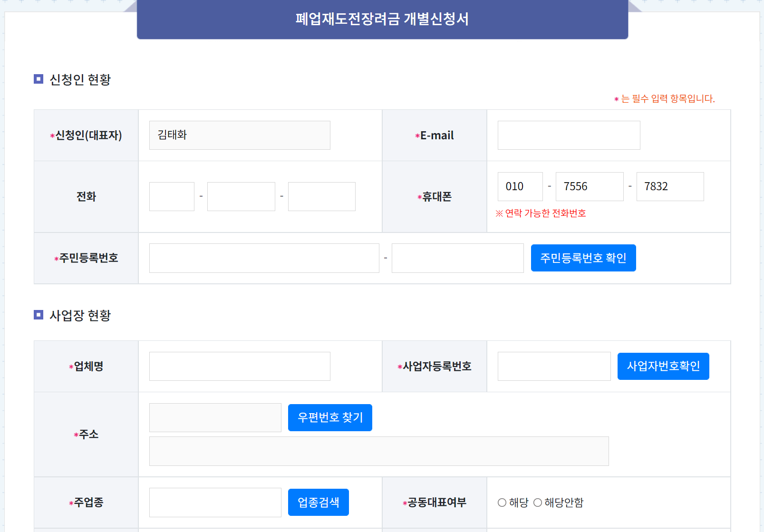Click the 사업자등록번호 registration number field
Image resolution: width=764 pixels, height=532 pixels.
pos(553,366)
